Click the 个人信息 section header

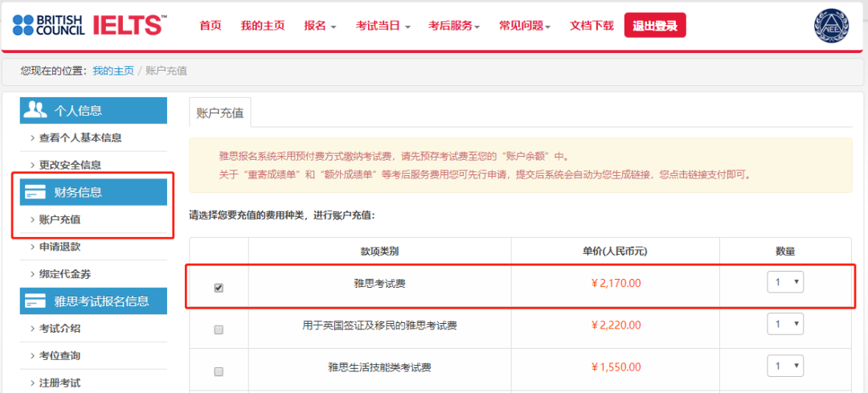pos(93,111)
